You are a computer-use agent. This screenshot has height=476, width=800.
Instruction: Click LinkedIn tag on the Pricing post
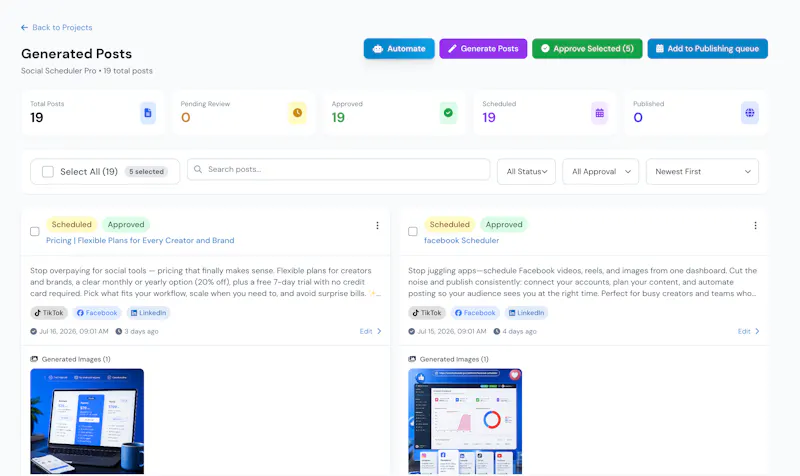click(x=148, y=313)
